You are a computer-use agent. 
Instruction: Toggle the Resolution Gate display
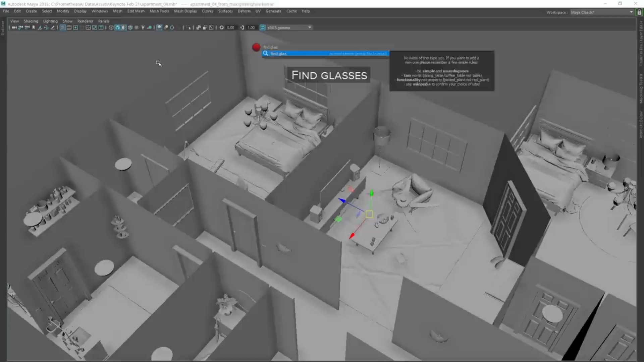pos(75,27)
